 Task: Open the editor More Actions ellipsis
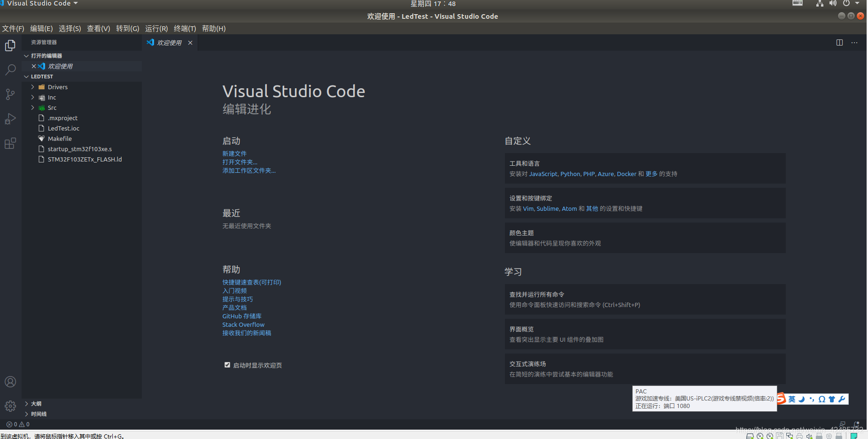click(x=854, y=43)
